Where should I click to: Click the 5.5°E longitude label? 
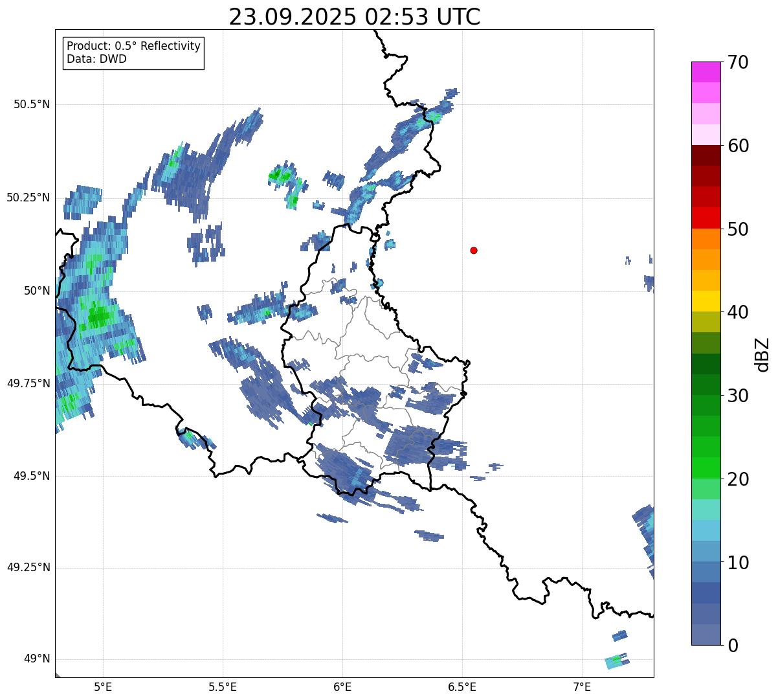tap(223, 688)
